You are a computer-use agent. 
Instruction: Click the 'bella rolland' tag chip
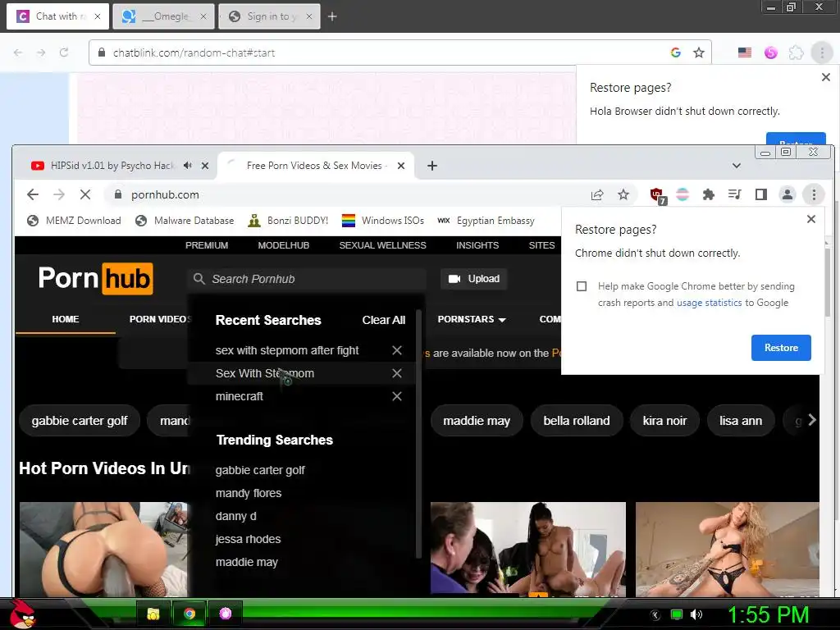tap(577, 421)
